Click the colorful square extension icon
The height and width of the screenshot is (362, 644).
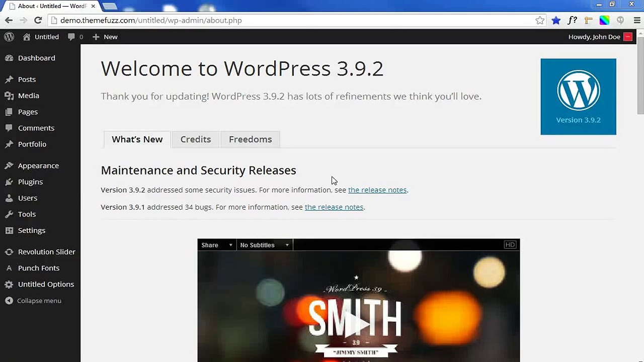(x=604, y=20)
